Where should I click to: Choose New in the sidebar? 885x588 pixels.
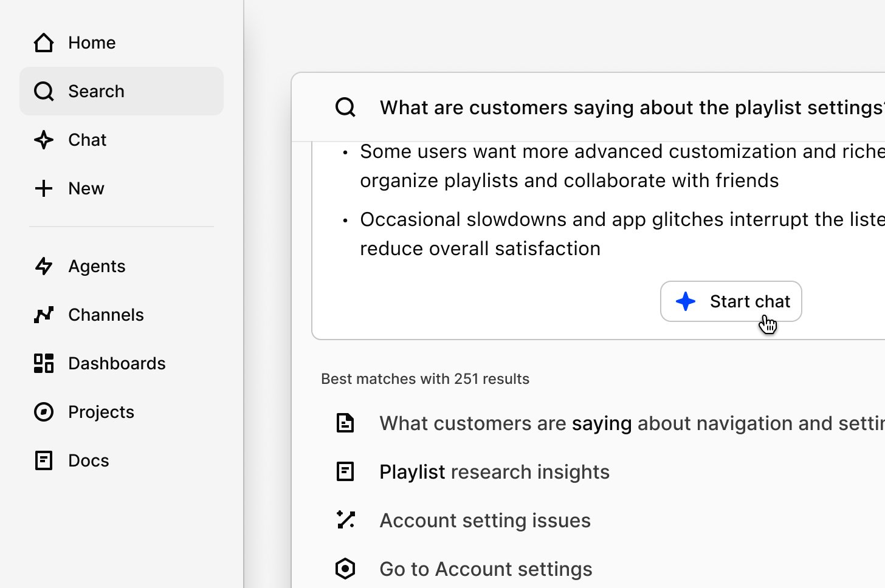(122, 188)
